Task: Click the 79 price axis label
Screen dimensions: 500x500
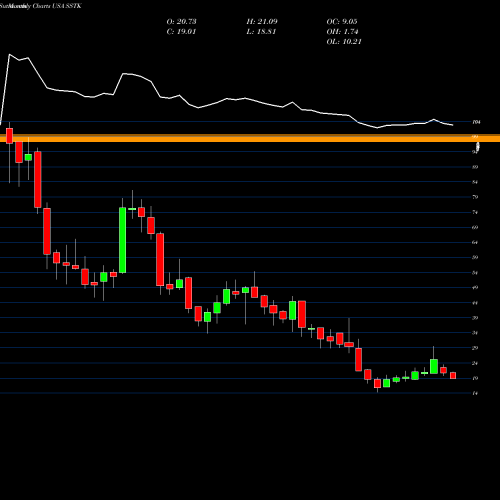Action: (475, 197)
